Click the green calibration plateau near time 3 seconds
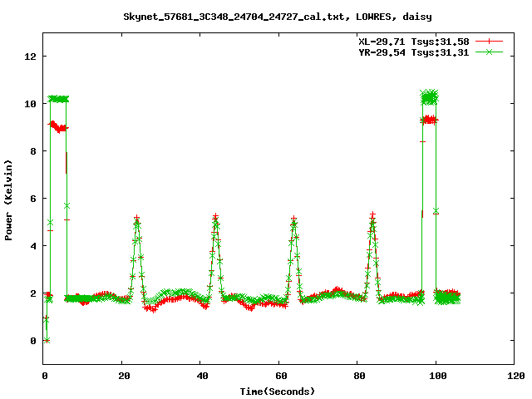 [x=58, y=99]
